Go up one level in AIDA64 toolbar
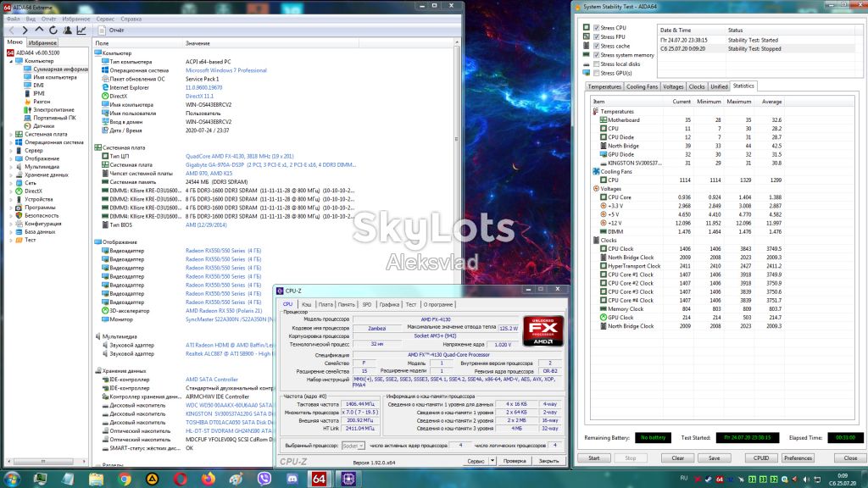Screen dimensions: 868x488 pyautogui.click(x=39, y=30)
